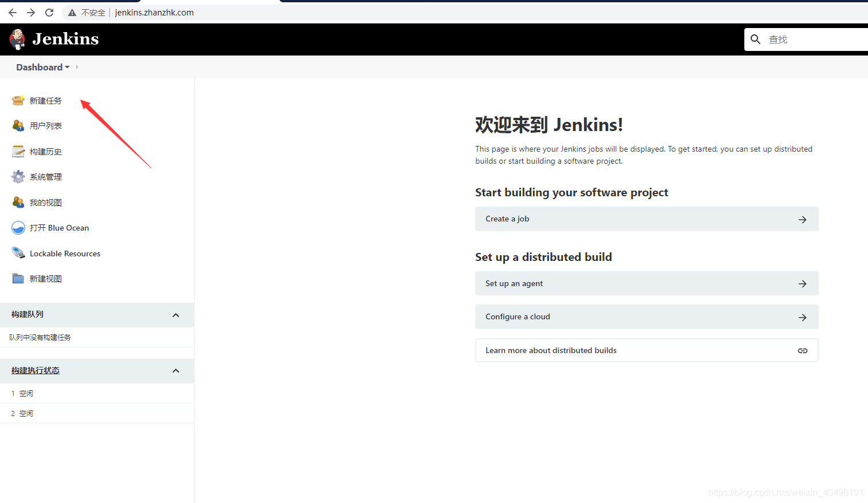868x503 pixels.
Task: Click the browser forward arrow
Action: 31,13
